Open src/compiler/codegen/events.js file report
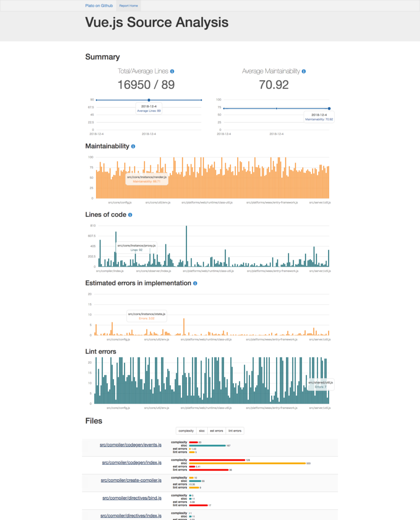Image resolution: width=420 pixels, height=520 pixels. point(131,445)
